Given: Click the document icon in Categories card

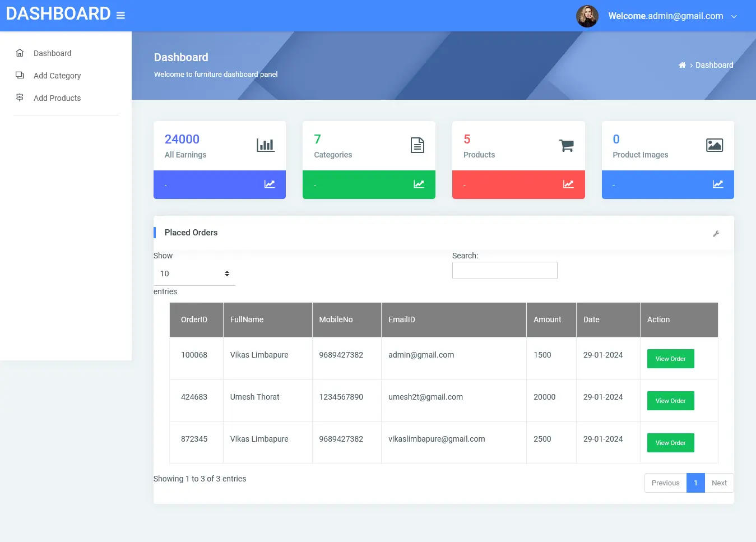Looking at the screenshot, I should [x=418, y=145].
